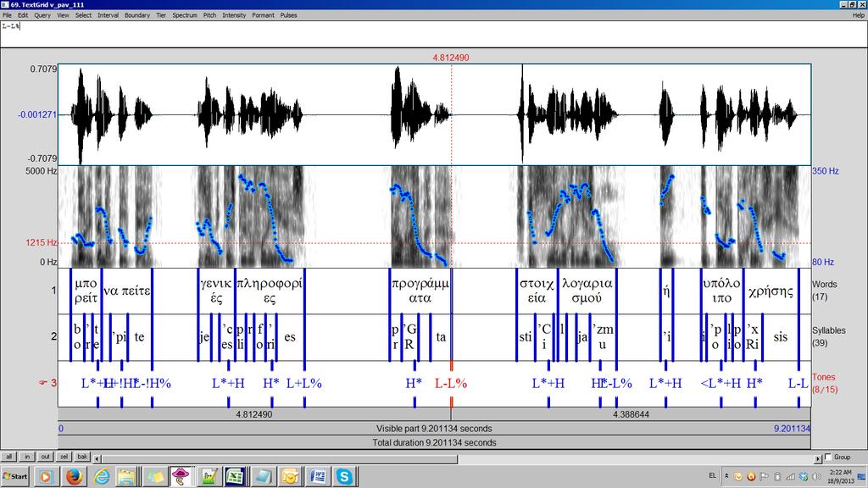Viewport: 868px width, 488px height.
Task: Play the Visible part 9.201134 seconds bar
Action: 434,428
